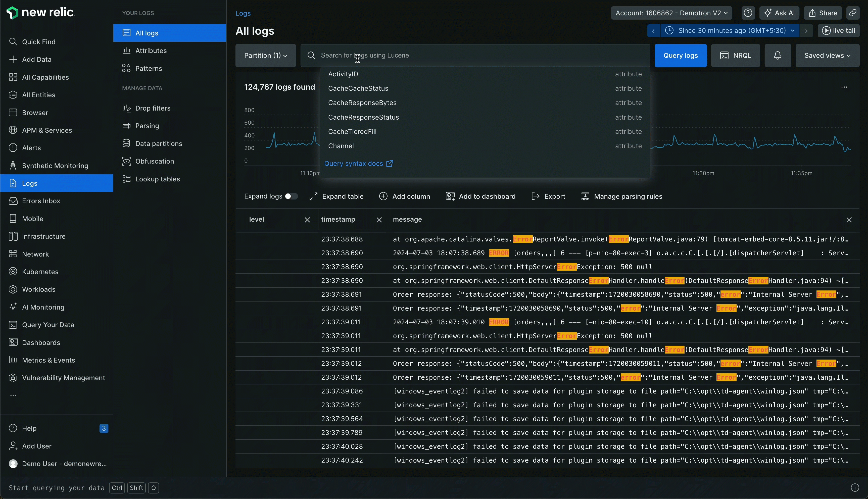
Task: Click Add to dashboard icon
Action: (450, 196)
